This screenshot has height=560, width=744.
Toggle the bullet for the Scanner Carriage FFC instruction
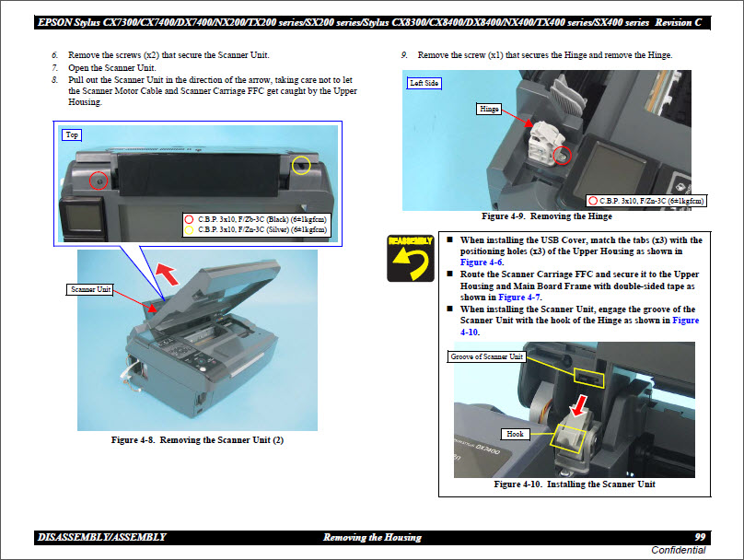(x=448, y=274)
